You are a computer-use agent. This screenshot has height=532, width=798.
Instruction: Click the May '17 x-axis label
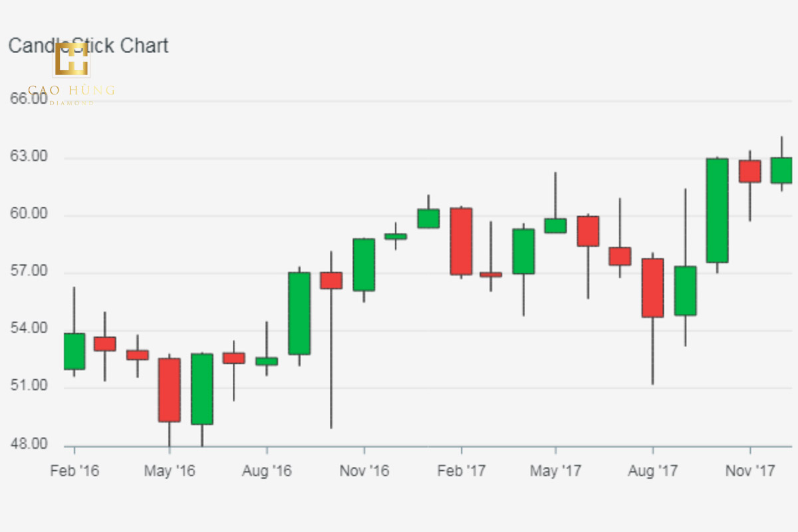pos(557,471)
